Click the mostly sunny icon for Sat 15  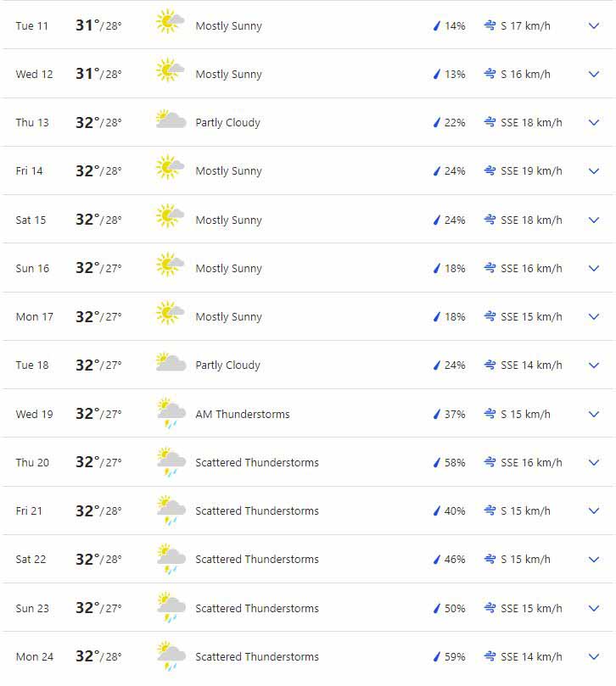tap(171, 215)
